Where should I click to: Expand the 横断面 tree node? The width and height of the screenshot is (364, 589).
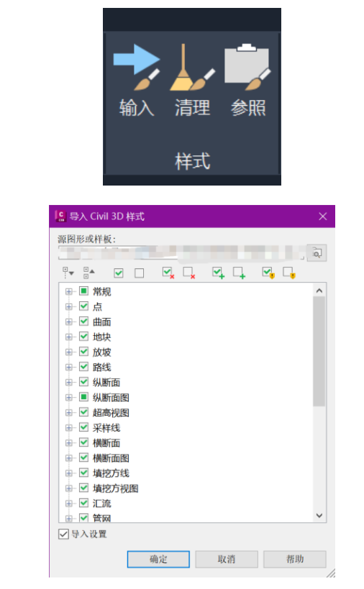coord(69,443)
